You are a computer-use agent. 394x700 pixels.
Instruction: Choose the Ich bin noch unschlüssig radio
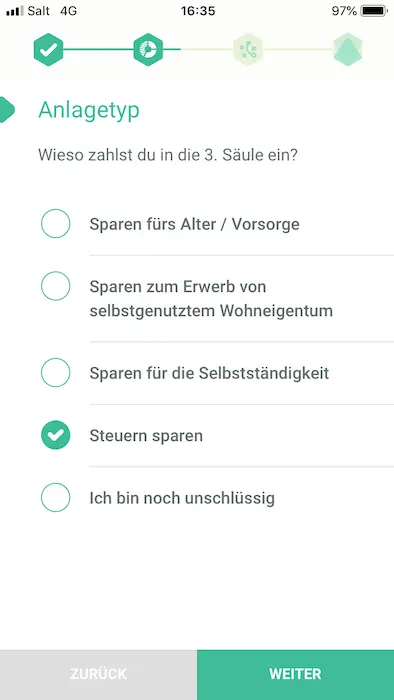56,497
